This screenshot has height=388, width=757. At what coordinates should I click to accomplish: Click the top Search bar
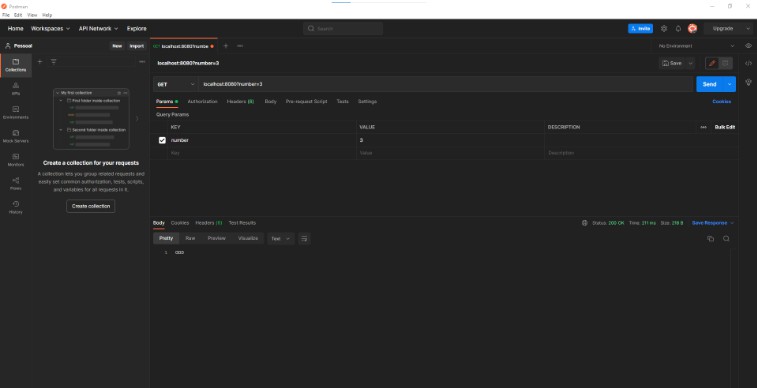[x=343, y=28]
